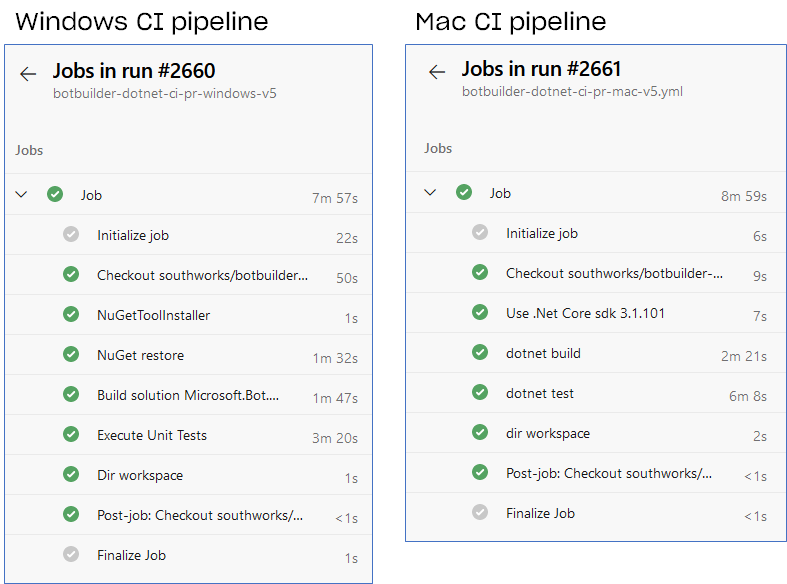Screen dimensions: 787x584
Task: Open Build solution Microsoft.Bot step
Action: [x=188, y=395]
